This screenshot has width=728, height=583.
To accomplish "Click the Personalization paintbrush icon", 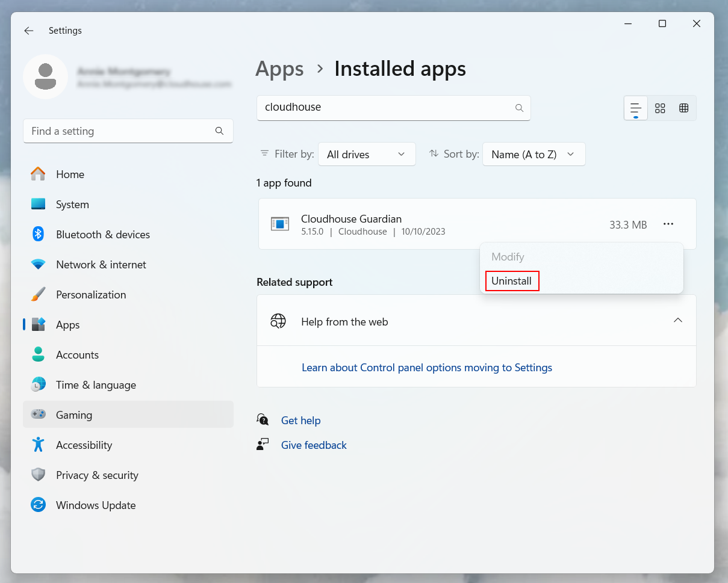I will pos(39,295).
